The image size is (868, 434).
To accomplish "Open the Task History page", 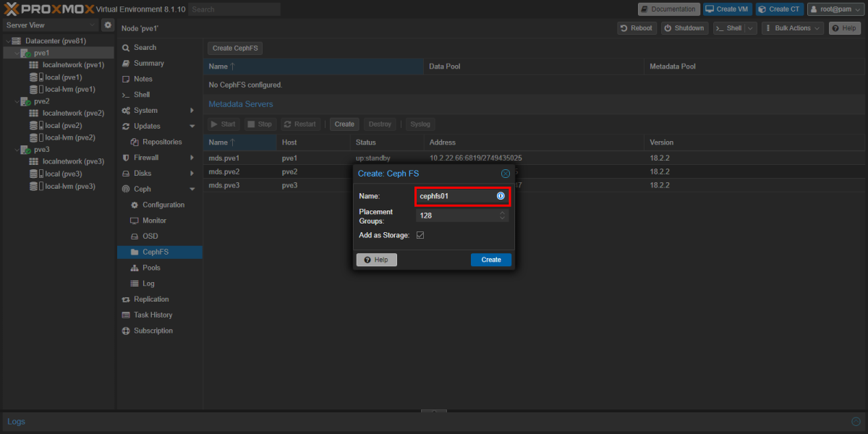I will [159, 315].
